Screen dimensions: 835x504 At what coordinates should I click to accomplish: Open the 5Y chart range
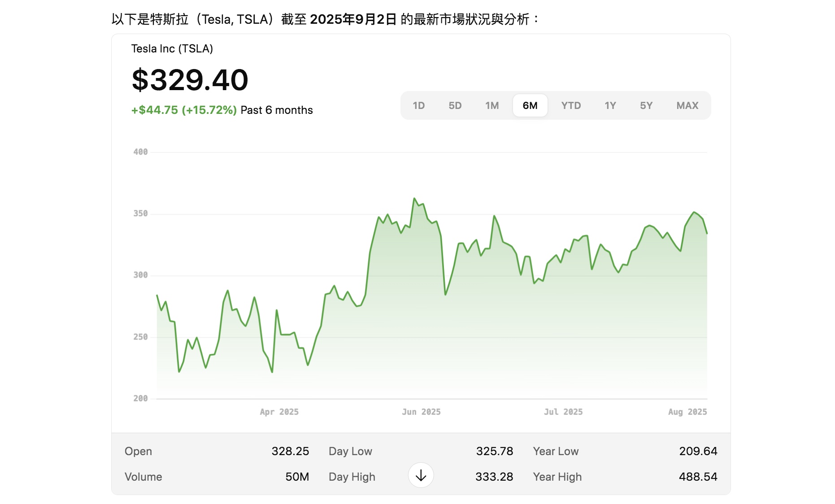(646, 106)
